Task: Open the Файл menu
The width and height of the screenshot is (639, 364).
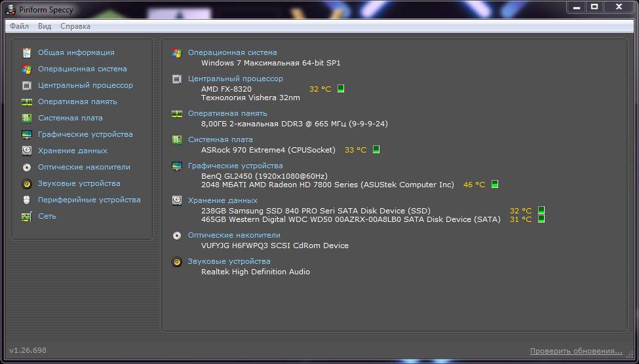Action: [x=19, y=26]
